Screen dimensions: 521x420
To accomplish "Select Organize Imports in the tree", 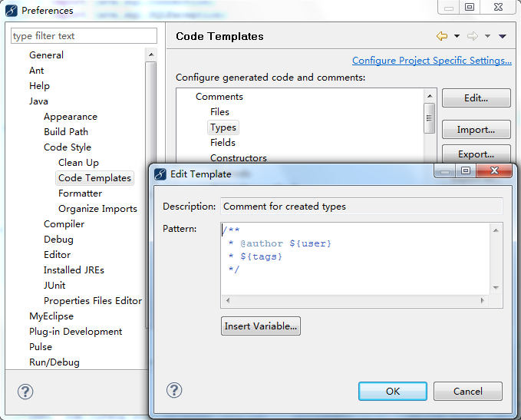I will point(97,209).
